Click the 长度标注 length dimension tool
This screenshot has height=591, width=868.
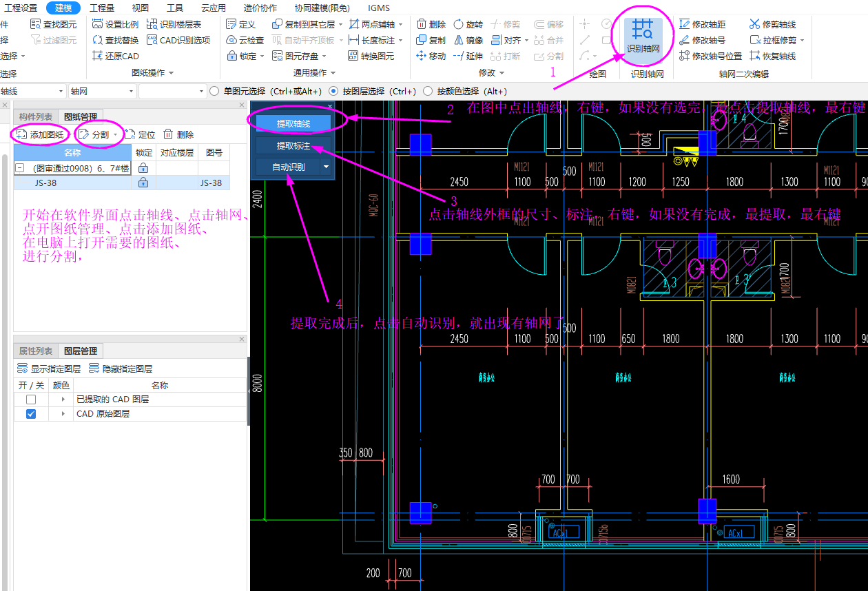point(371,40)
